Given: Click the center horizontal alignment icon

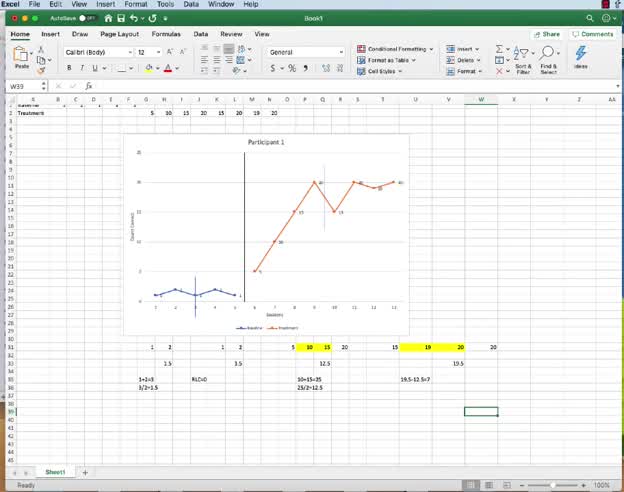Looking at the screenshot, I should 216,60.
